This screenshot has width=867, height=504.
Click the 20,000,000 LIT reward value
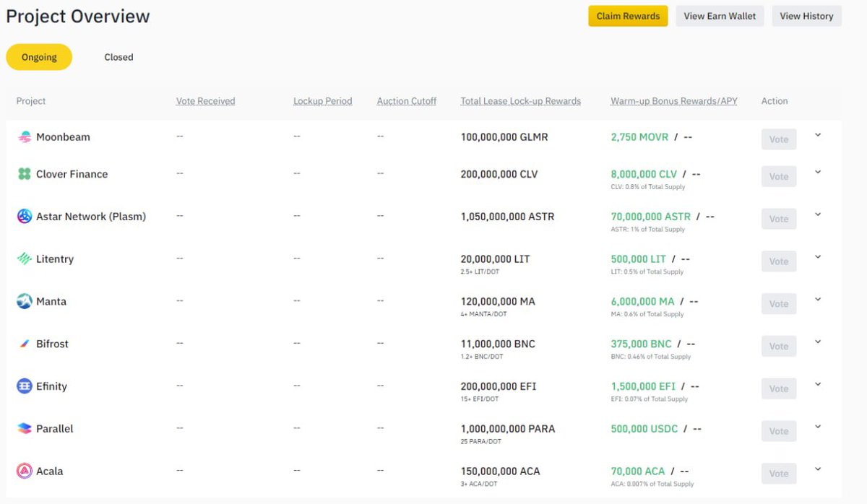click(x=496, y=258)
